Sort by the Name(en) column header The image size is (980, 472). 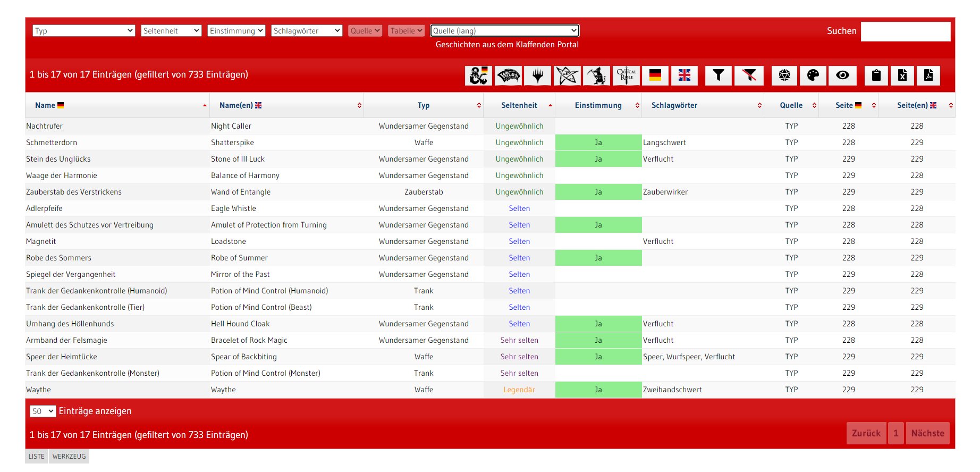coord(287,105)
